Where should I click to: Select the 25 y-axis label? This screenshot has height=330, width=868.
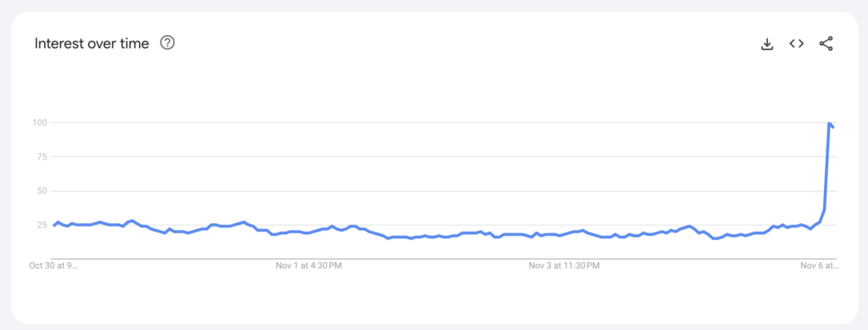(43, 225)
